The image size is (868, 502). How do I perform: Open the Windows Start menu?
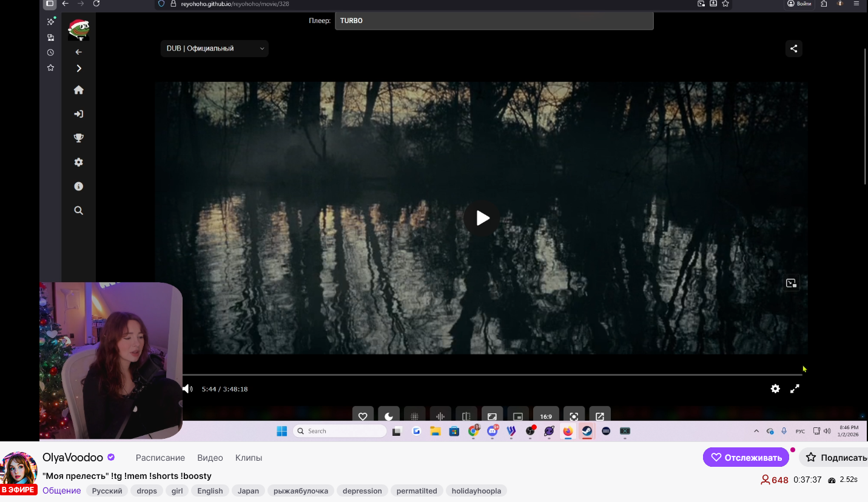pyautogui.click(x=282, y=431)
